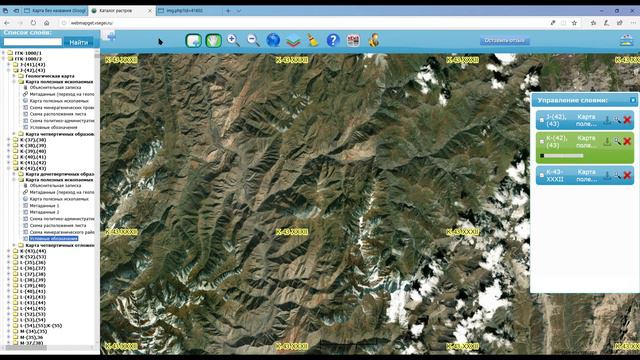Toggle visibility checkbox of K-(42),(43) layer
Screen dimensions: 640x360
point(542,141)
